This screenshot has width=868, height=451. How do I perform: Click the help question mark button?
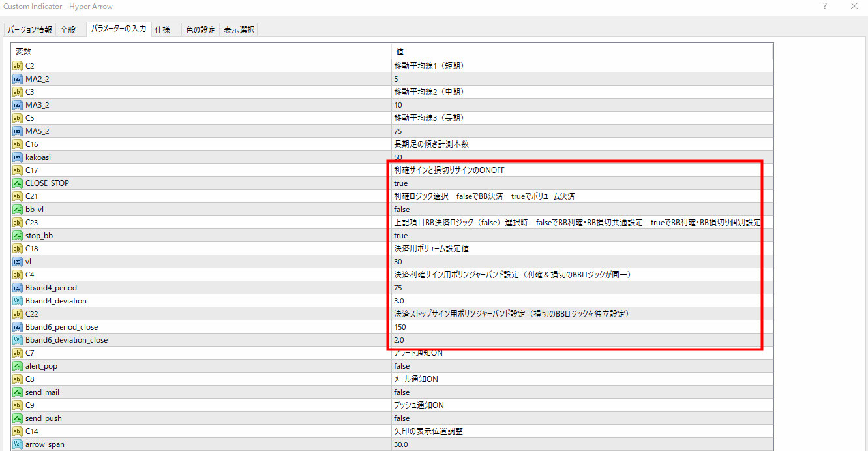coord(825,7)
